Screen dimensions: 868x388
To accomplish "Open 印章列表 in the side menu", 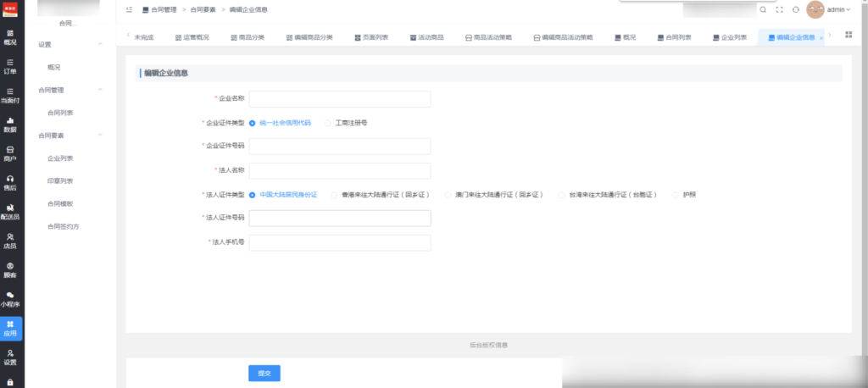I will (x=60, y=180).
